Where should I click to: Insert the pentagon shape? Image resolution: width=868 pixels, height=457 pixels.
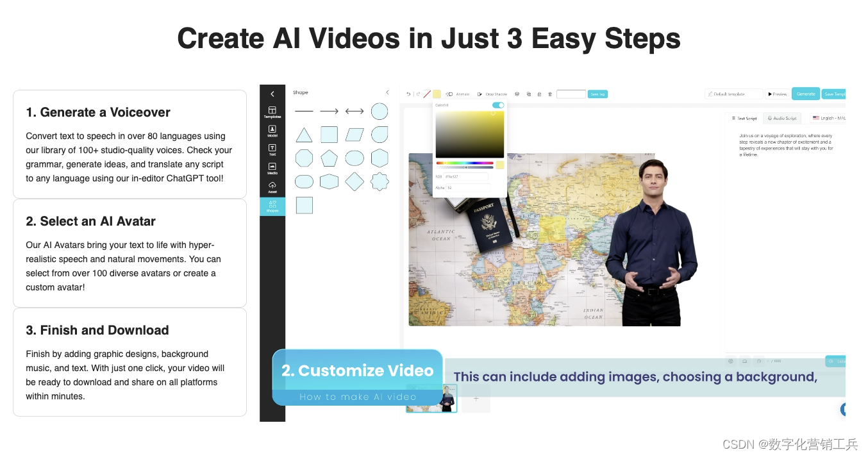329,158
